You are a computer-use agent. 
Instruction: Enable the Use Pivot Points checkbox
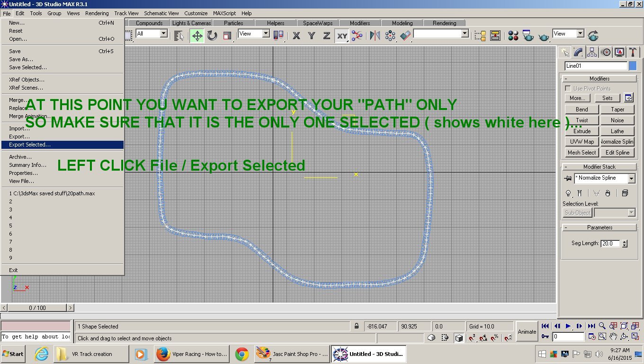point(568,88)
